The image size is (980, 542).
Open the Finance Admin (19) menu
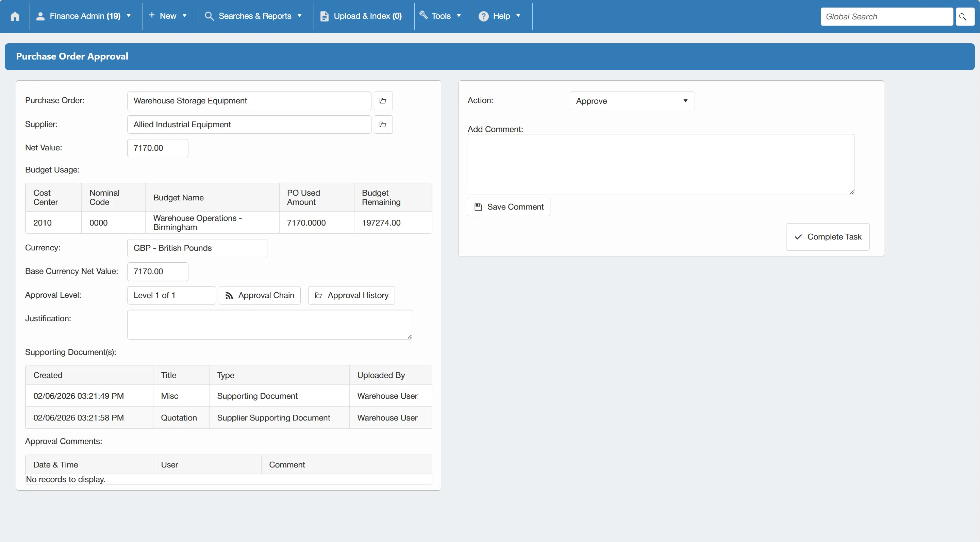(84, 16)
